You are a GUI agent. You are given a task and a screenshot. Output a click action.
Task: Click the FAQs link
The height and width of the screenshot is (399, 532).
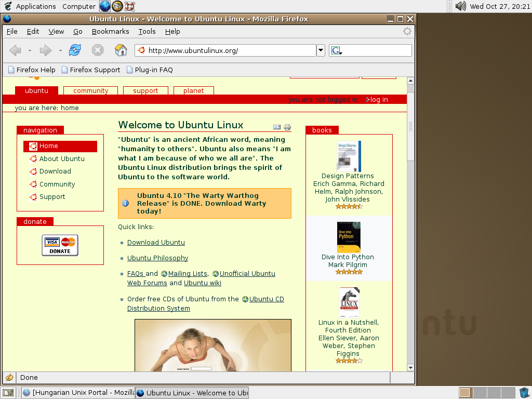tap(135, 273)
